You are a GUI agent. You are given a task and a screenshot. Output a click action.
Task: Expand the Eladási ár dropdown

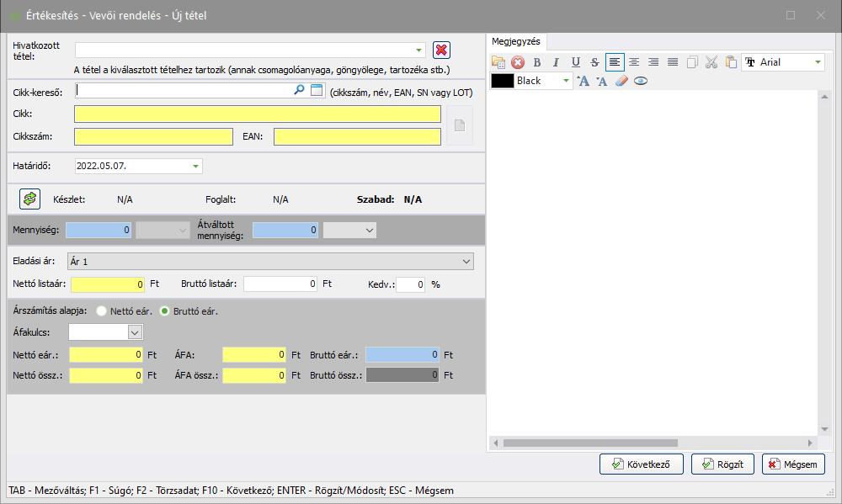coord(467,263)
